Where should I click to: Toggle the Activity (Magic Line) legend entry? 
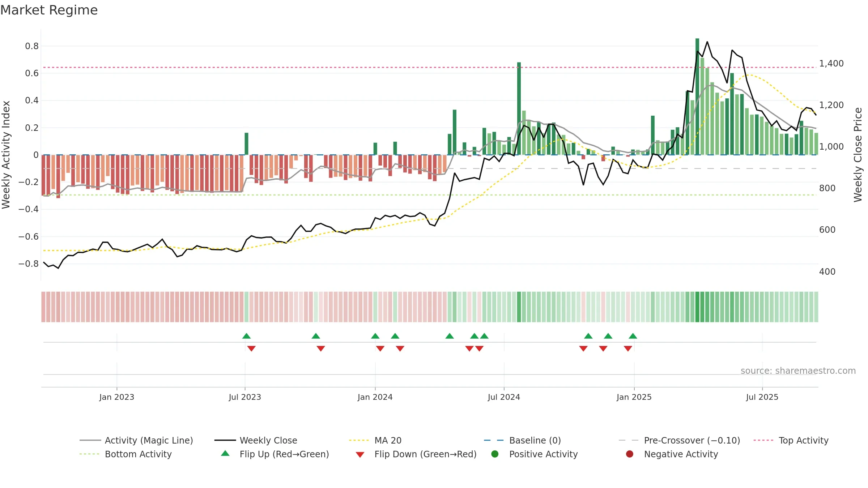point(136,440)
